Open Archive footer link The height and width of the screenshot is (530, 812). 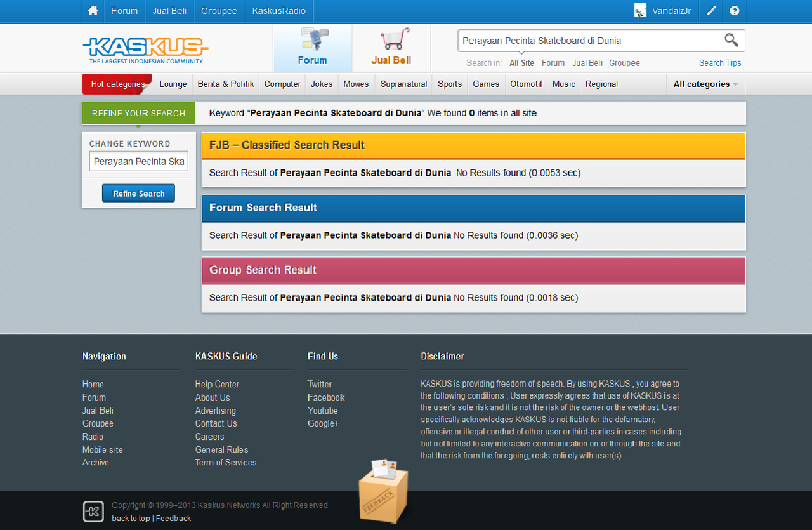pos(96,462)
